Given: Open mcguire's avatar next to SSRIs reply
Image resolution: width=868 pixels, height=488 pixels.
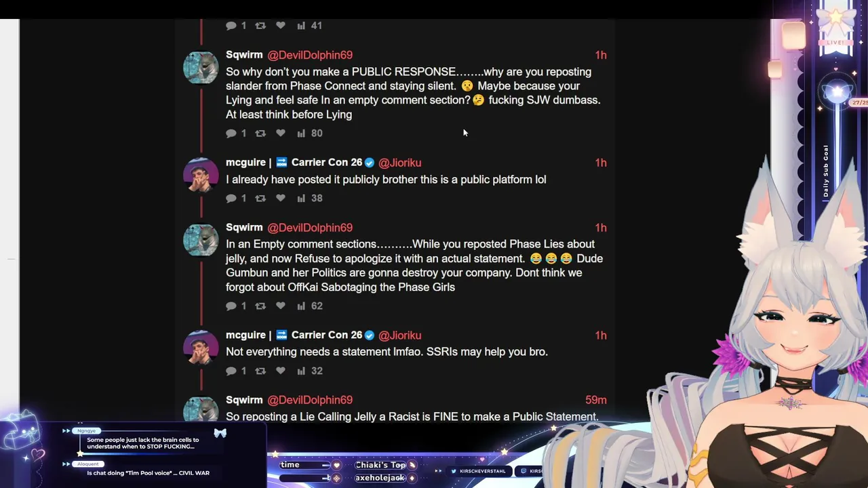Looking at the screenshot, I should (x=201, y=347).
